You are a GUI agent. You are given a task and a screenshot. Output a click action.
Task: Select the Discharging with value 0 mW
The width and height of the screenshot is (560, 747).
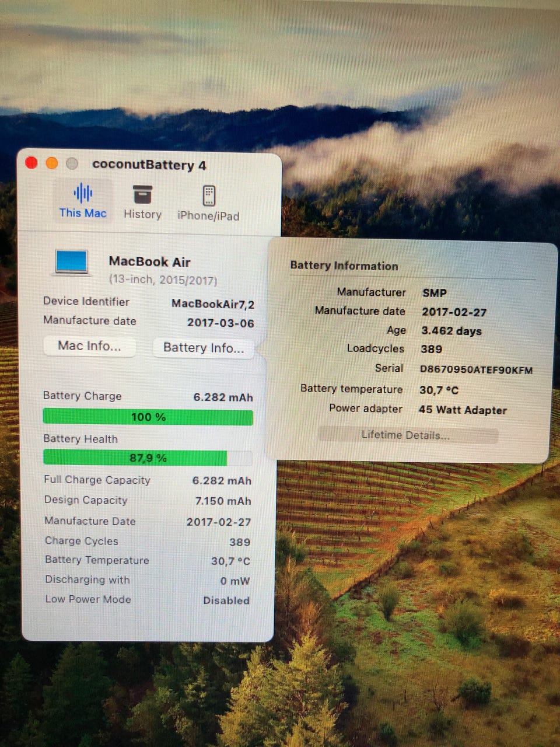tap(235, 581)
